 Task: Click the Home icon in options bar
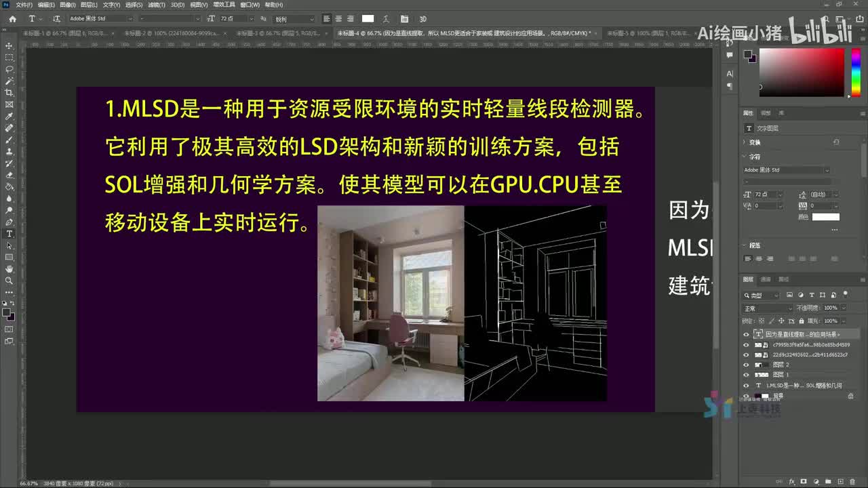(12, 19)
